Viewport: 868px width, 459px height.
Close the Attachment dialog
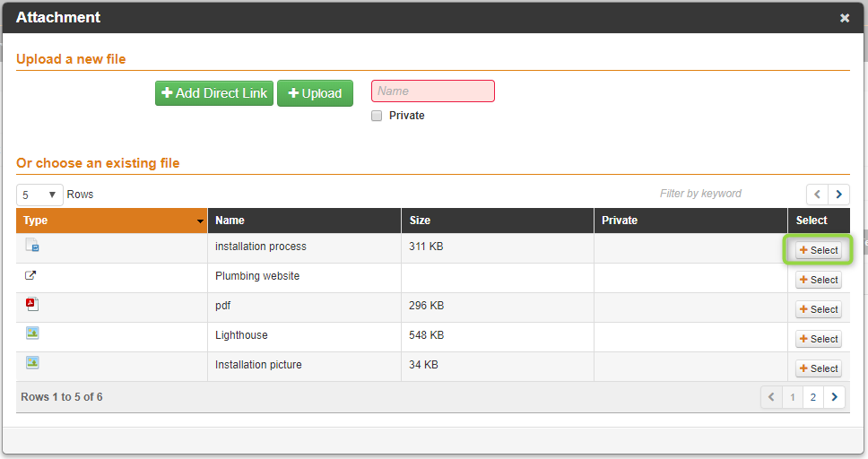point(845,18)
